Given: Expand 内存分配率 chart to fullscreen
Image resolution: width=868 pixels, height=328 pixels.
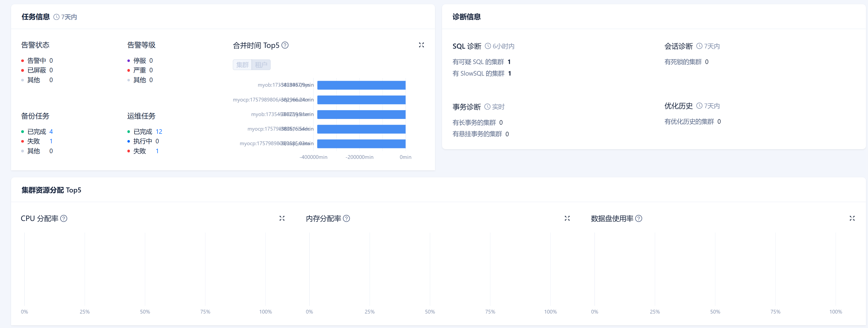Looking at the screenshot, I should [x=567, y=218].
